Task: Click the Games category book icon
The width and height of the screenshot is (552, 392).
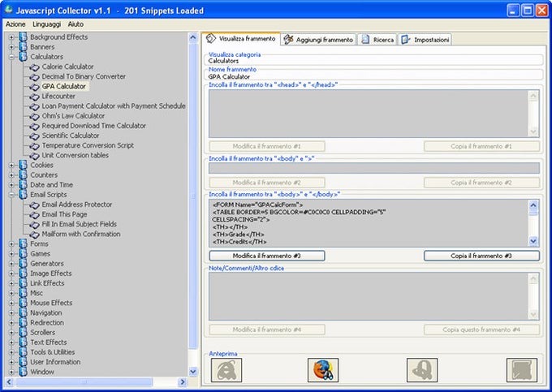Action: (23, 254)
